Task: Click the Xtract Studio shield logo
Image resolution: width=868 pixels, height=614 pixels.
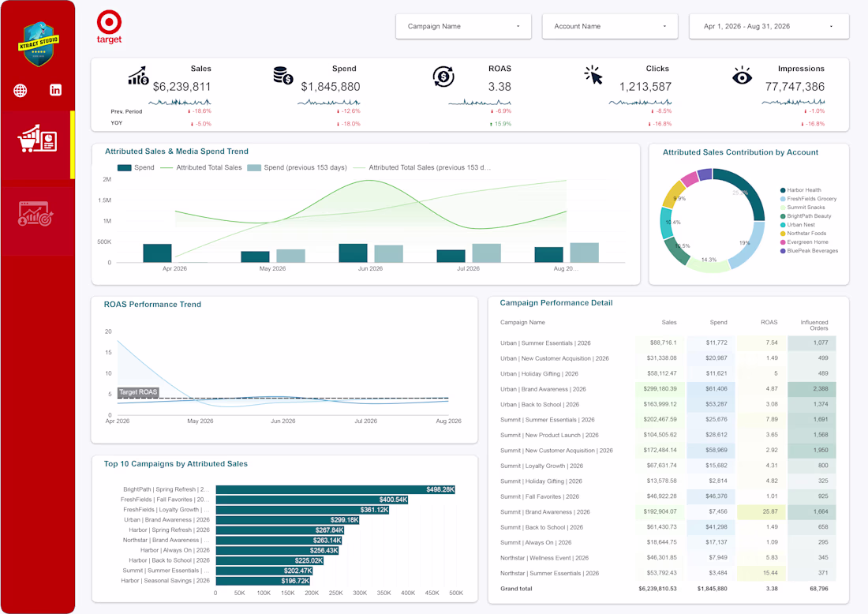Action: coord(38,44)
